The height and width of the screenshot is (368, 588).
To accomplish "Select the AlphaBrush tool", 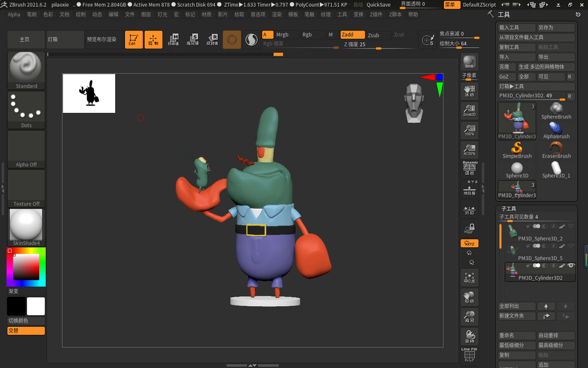I will pyautogui.click(x=556, y=131).
